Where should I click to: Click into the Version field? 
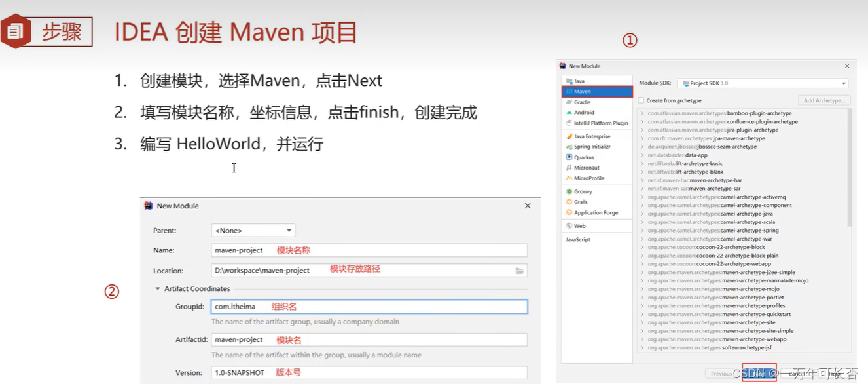click(369, 372)
